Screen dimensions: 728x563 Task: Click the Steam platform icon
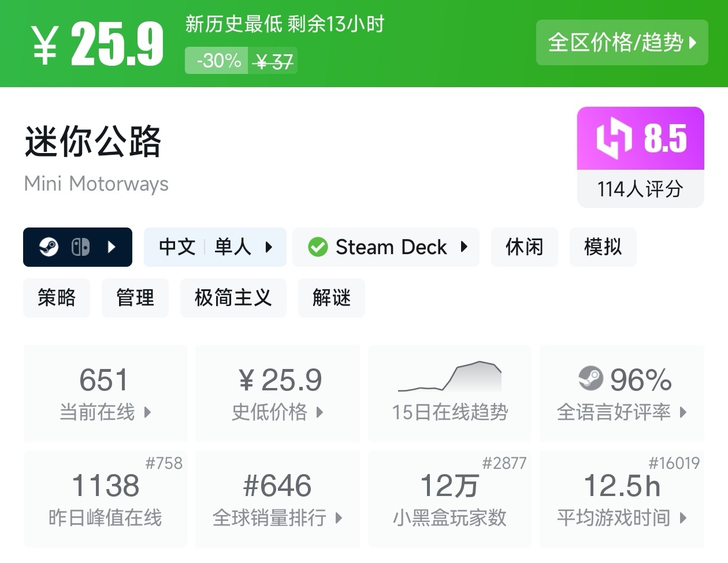coord(49,247)
